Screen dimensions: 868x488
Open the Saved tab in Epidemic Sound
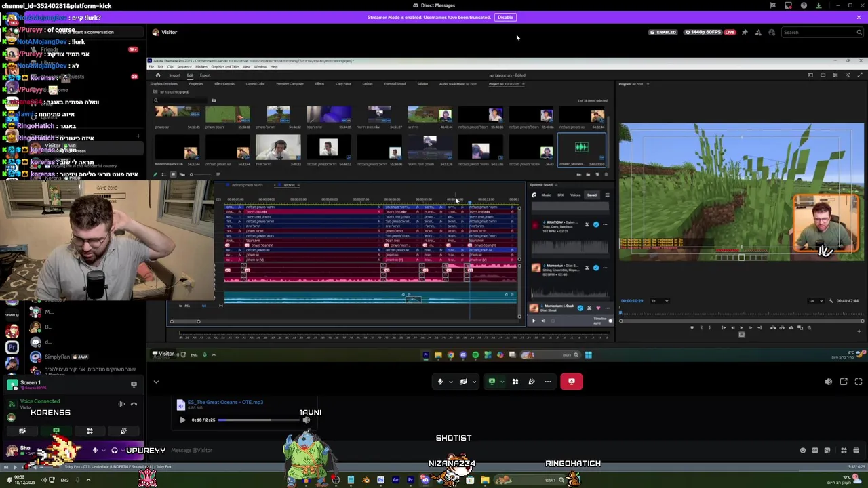pos(592,195)
